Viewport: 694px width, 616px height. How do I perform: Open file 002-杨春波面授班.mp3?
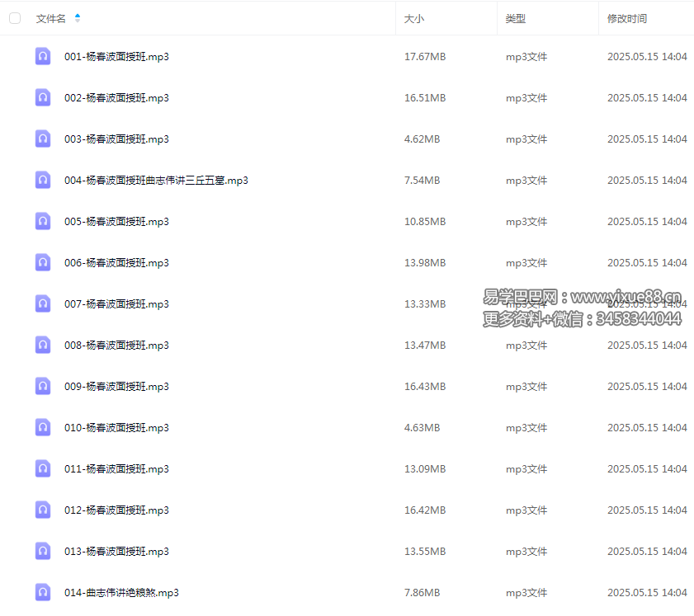116,98
